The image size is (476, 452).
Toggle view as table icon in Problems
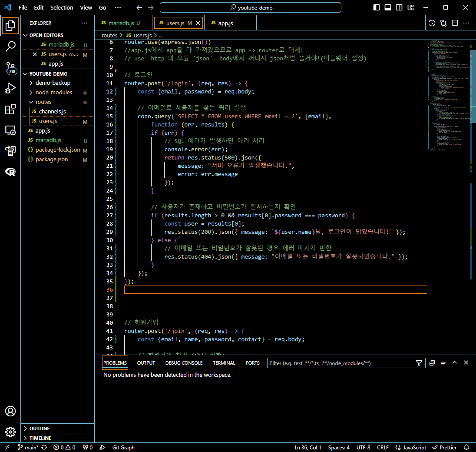click(x=443, y=363)
